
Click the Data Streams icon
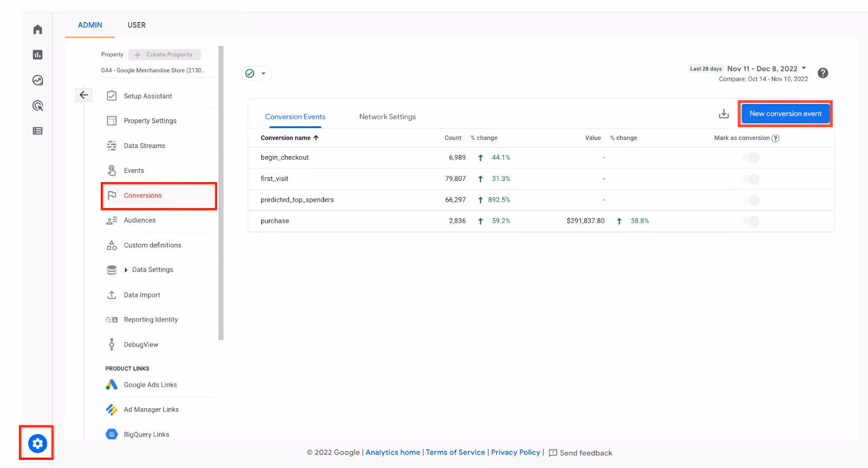click(112, 146)
